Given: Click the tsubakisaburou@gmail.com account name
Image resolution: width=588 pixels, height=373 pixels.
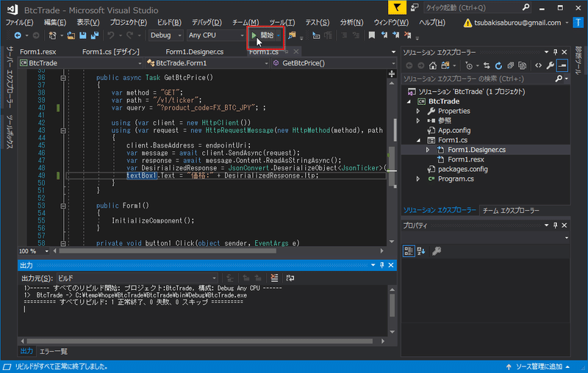Looking at the screenshot, I should pos(517,23).
